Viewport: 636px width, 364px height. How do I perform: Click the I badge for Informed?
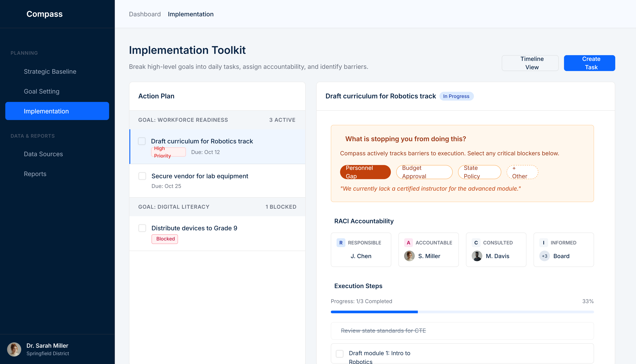[x=543, y=243]
